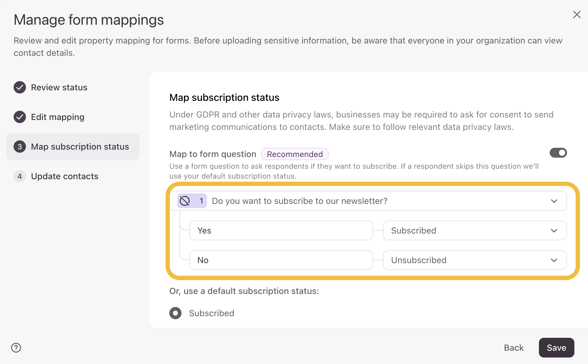Select the Map subscription status step

click(80, 147)
